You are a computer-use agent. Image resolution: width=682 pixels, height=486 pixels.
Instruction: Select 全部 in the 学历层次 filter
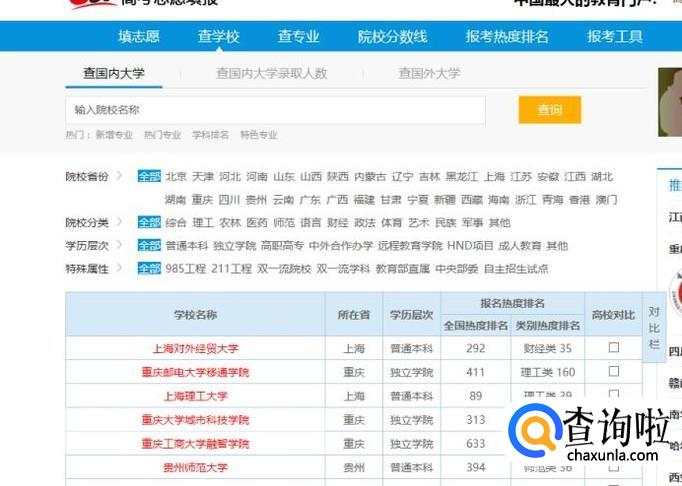[x=149, y=245]
